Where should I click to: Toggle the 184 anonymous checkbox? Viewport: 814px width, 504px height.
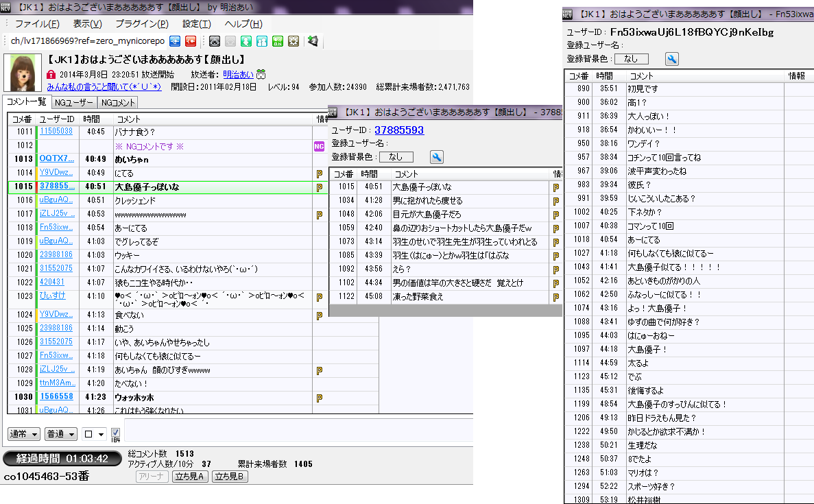click(x=115, y=433)
